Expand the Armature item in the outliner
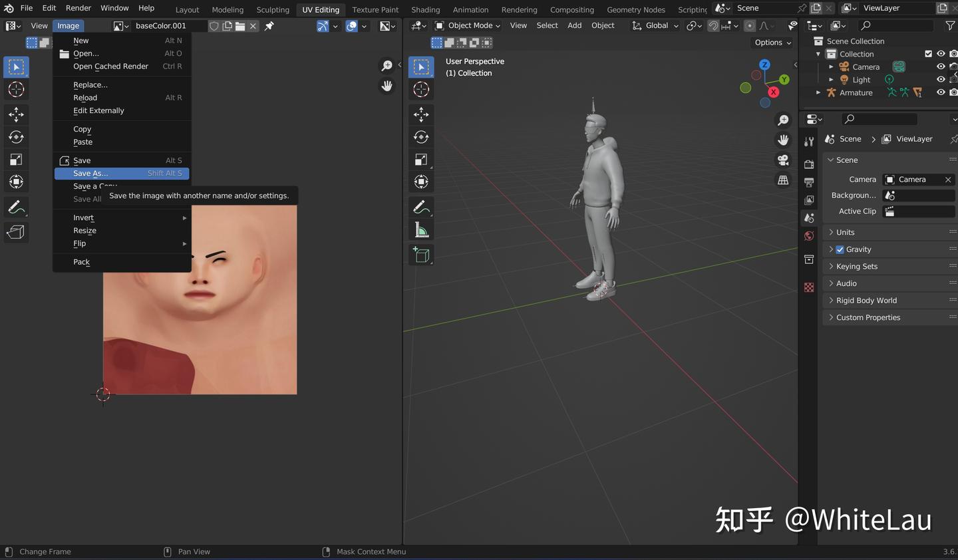This screenshot has height=560, width=958. point(818,92)
